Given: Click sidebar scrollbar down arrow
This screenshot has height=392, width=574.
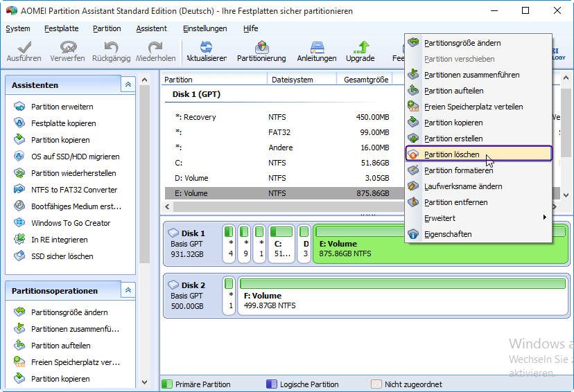Looking at the screenshot, I should pos(145,382).
